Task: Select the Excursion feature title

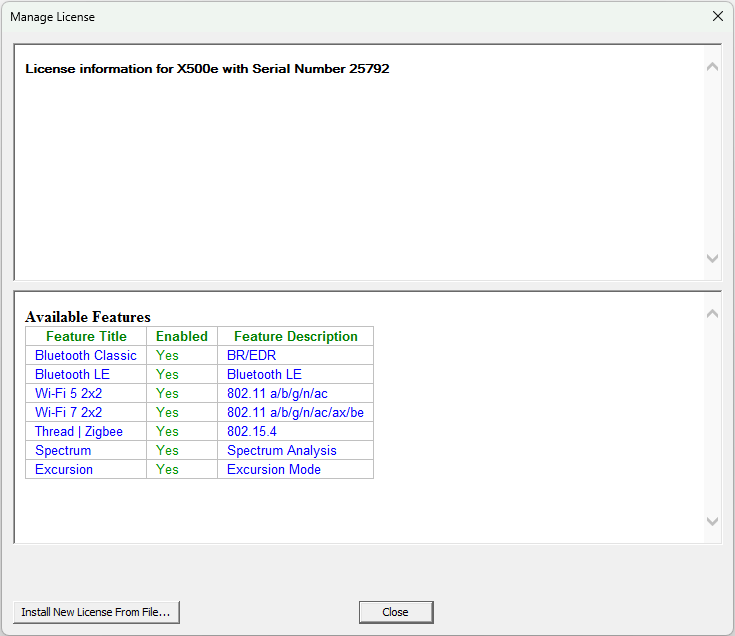Action: (x=64, y=470)
